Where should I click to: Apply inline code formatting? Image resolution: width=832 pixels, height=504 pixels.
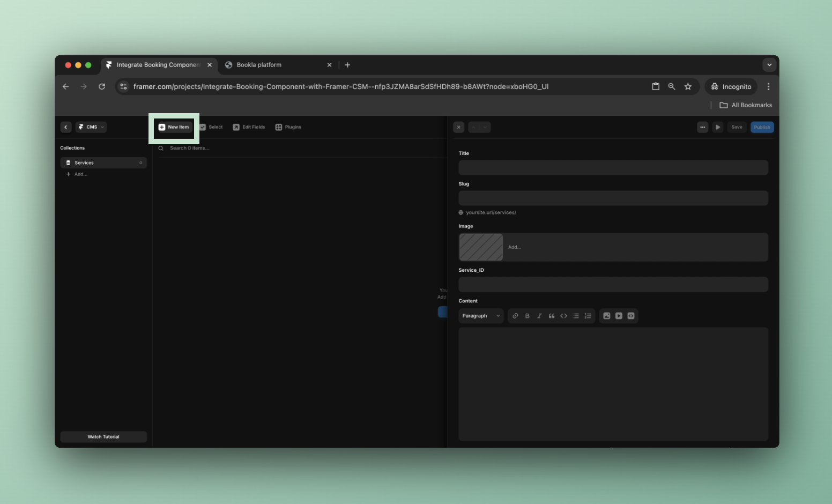tap(564, 316)
